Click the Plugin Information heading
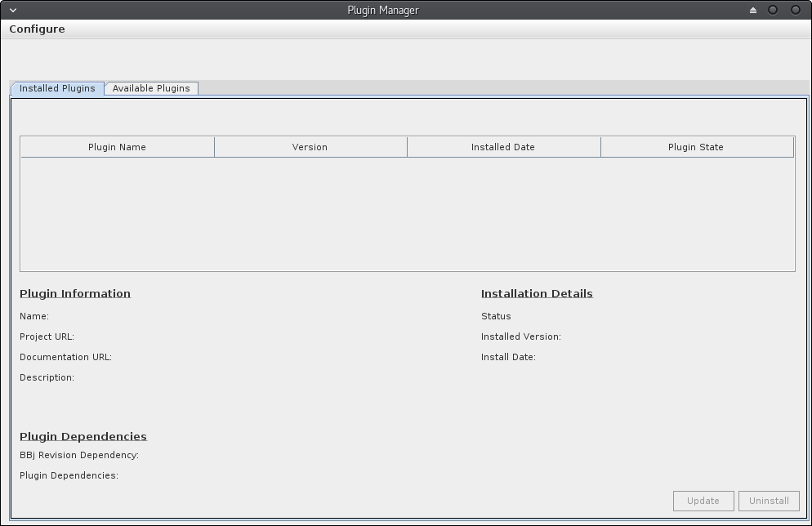Image resolution: width=812 pixels, height=526 pixels. click(75, 293)
